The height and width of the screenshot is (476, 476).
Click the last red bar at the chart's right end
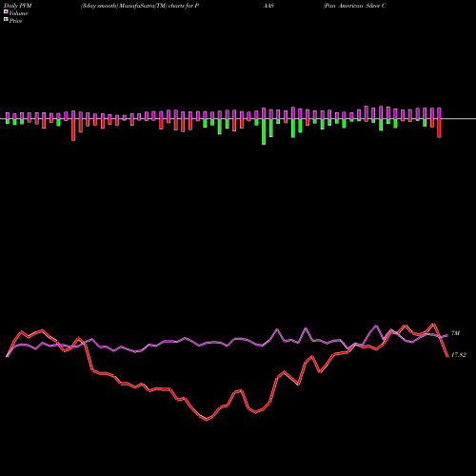pos(439,129)
